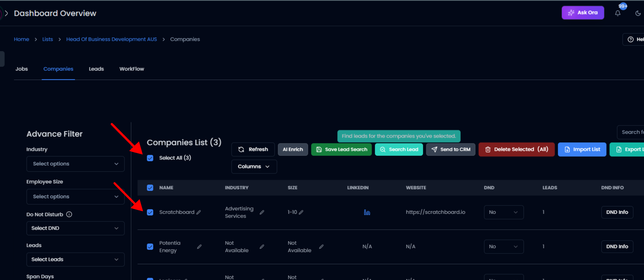This screenshot has height=280, width=644.
Task: Click the Ask Ora button
Action: (x=583, y=13)
